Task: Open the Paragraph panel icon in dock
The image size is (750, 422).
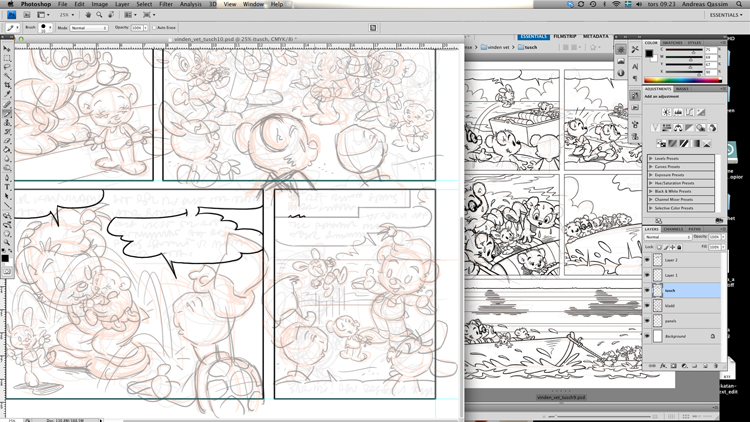Action: pyautogui.click(x=635, y=78)
